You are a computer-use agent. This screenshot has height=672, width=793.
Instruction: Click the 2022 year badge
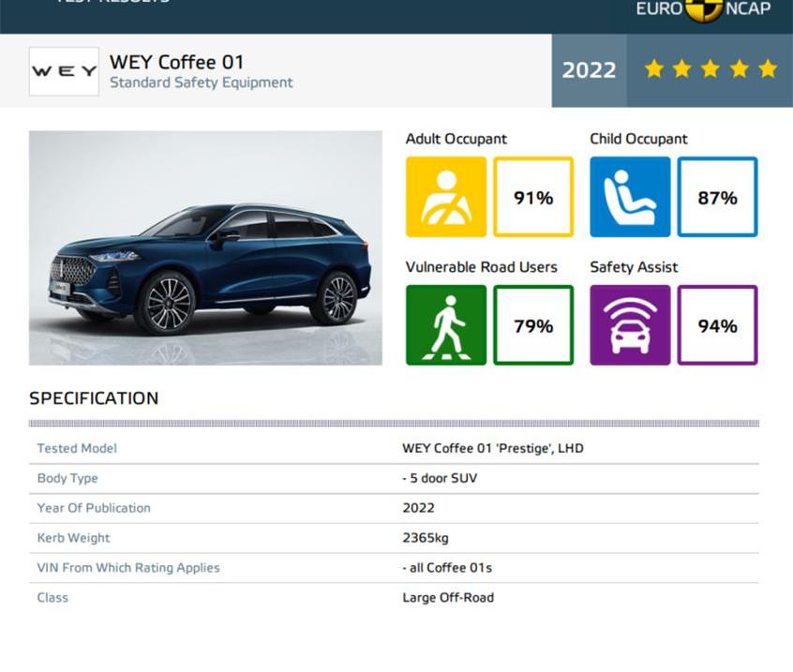pos(590,70)
